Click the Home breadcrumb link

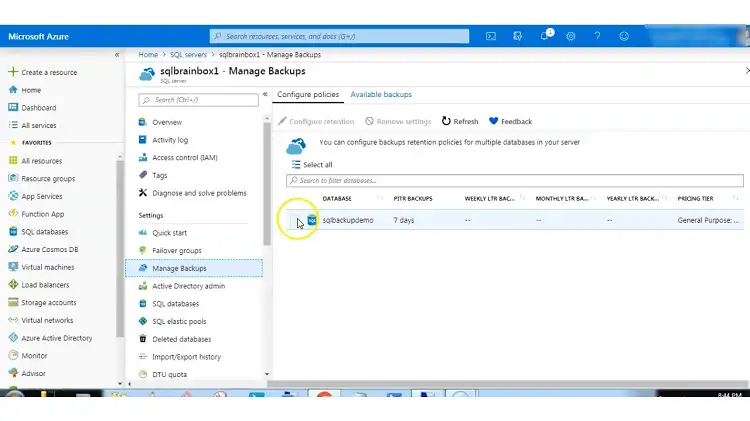(x=148, y=55)
